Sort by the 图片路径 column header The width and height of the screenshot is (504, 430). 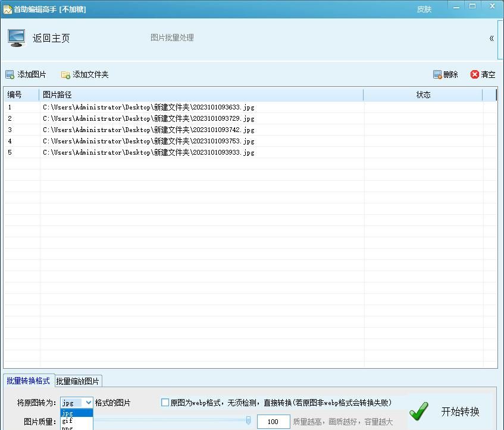[201, 95]
